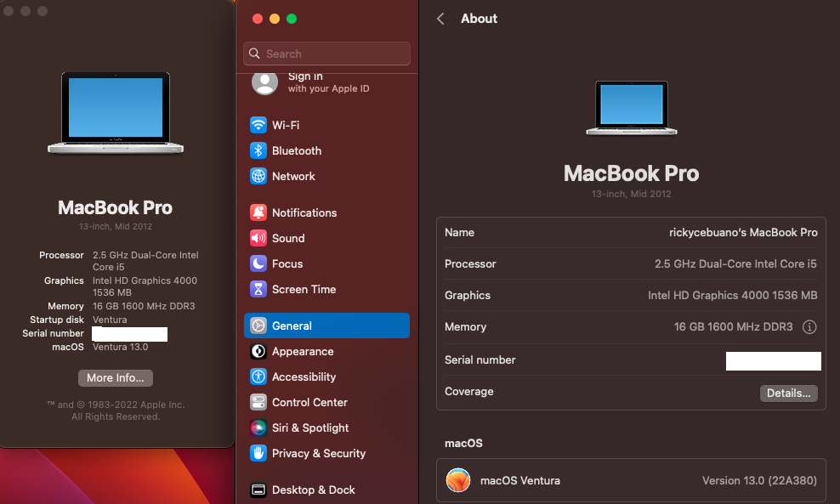Click MacBook image in About This Mac window
This screenshot has height=504, width=840.
pyautogui.click(x=116, y=113)
